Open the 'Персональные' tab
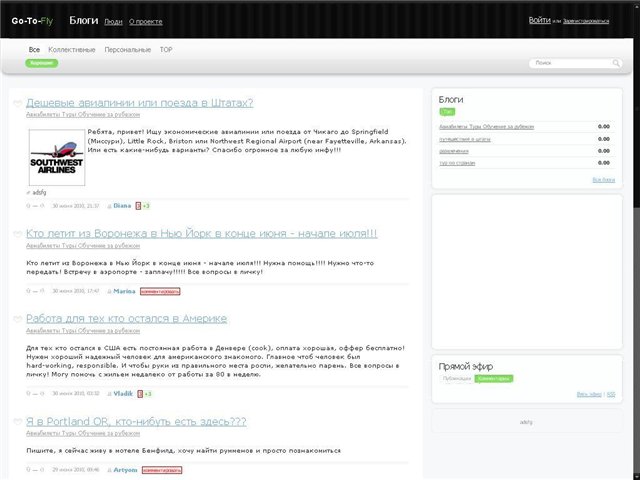640x480 pixels. 128,49
